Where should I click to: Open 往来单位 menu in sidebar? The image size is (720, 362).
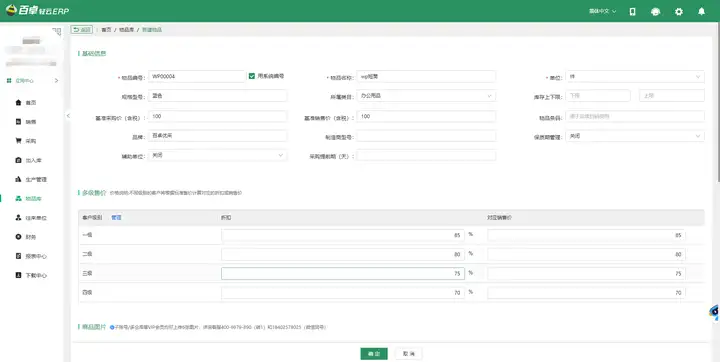pyautogui.click(x=36, y=218)
